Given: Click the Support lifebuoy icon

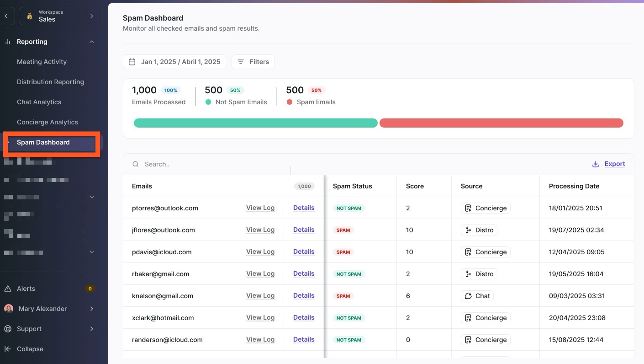Looking at the screenshot, I should click(x=8, y=329).
